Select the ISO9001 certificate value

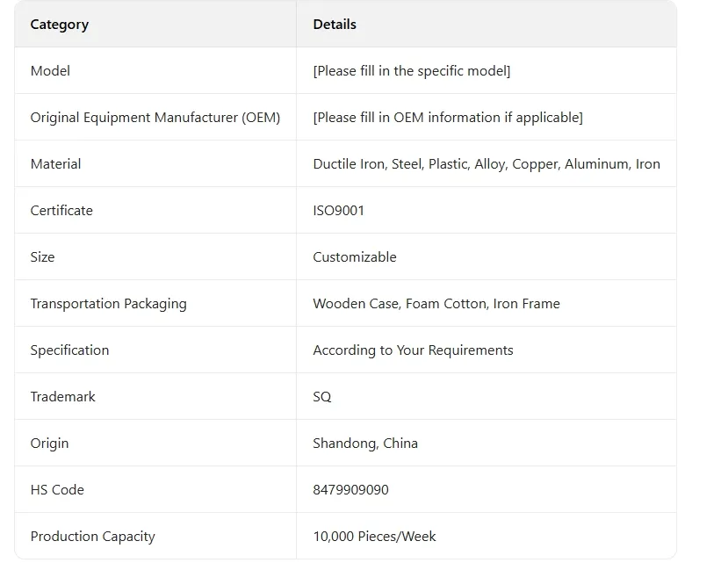pyautogui.click(x=338, y=211)
